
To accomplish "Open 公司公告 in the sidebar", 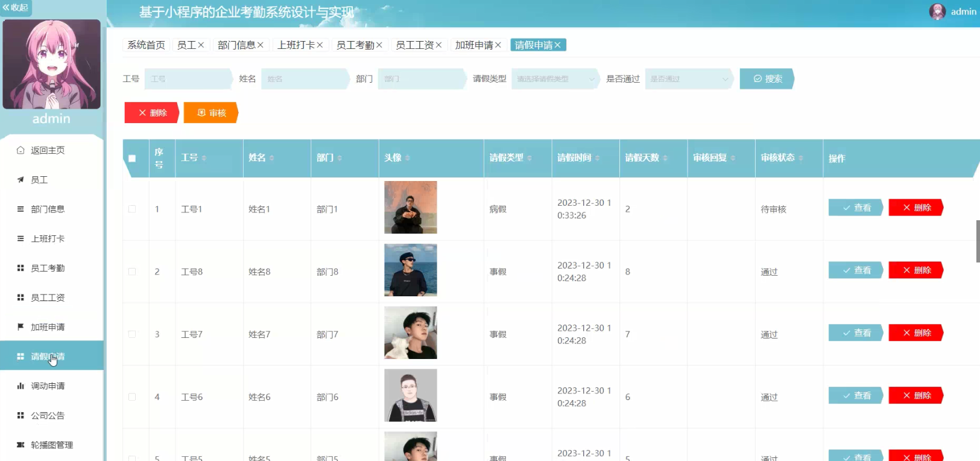I will point(52,416).
